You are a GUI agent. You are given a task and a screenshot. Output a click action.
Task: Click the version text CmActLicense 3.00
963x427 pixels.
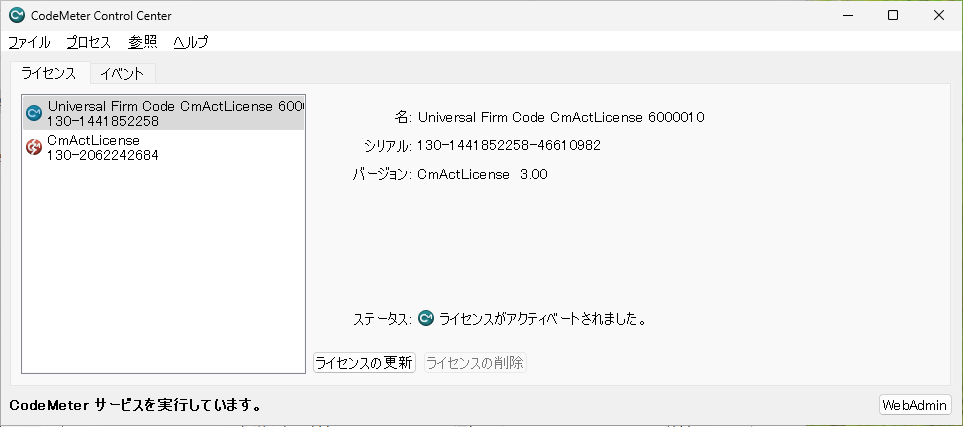(x=482, y=174)
